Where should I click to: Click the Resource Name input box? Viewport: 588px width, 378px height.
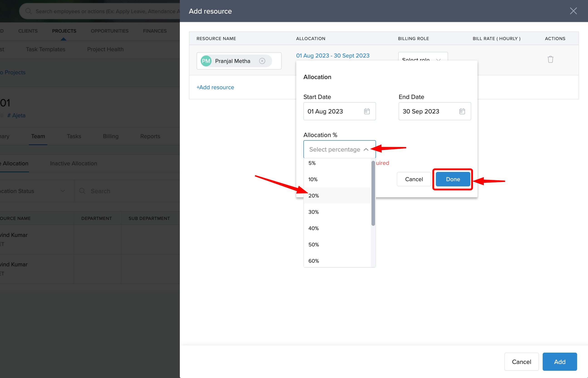tap(239, 61)
